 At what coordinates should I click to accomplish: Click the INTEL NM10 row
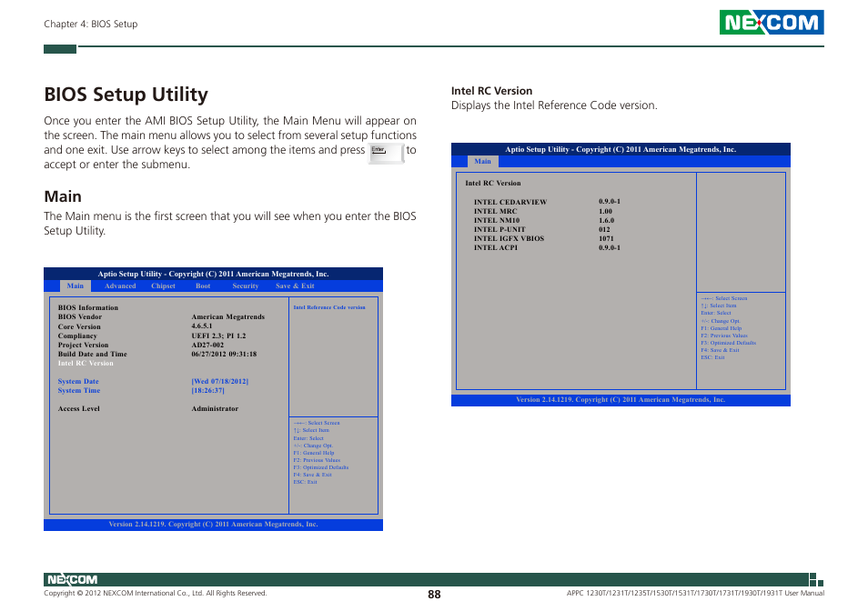pos(544,220)
